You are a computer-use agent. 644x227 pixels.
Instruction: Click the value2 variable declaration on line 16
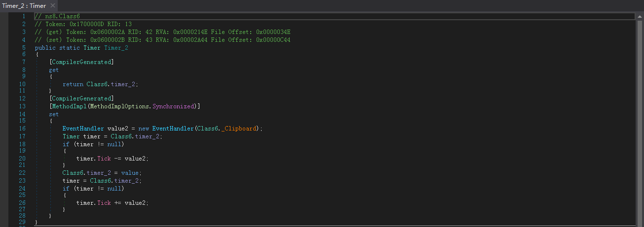(x=117, y=129)
